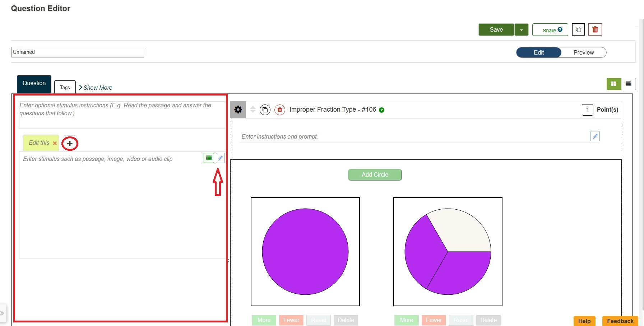Edit instructions and prompt with pencil icon

click(x=595, y=136)
